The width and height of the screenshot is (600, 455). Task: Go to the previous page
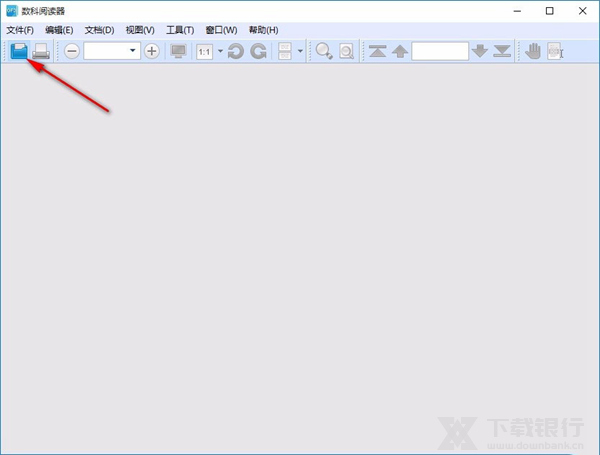(x=399, y=51)
